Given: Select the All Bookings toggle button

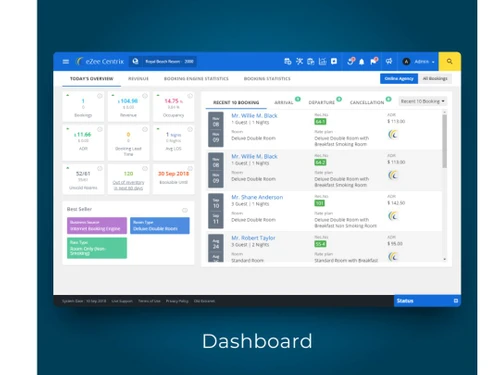Looking at the screenshot, I should point(435,79).
